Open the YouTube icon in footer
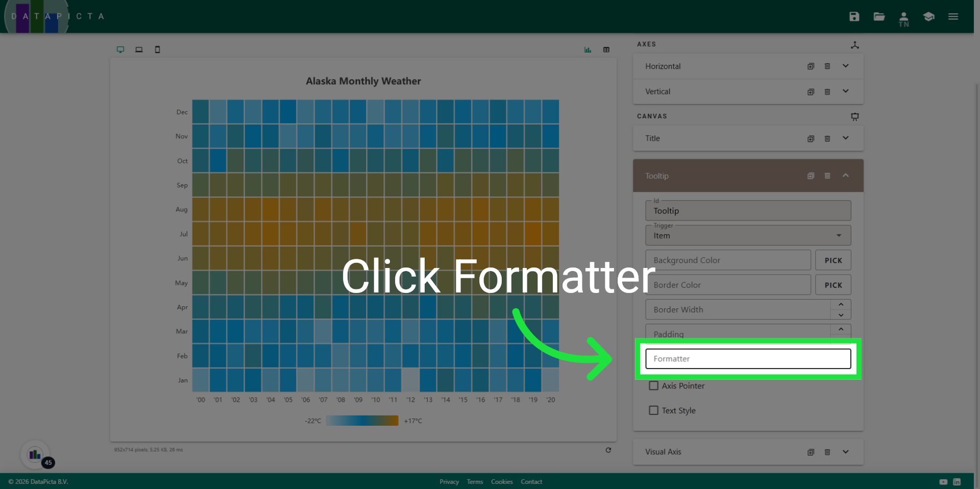The width and height of the screenshot is (980, 489). click(943, 482)
